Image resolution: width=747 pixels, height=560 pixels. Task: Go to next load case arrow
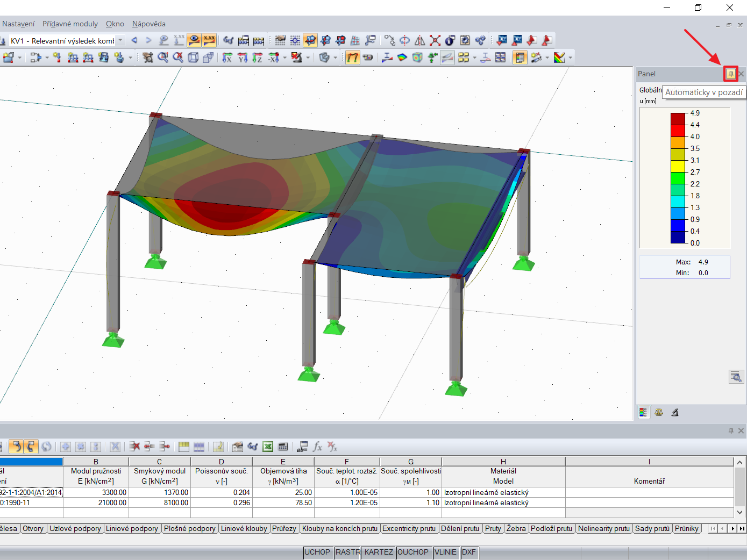coord(148,40)
